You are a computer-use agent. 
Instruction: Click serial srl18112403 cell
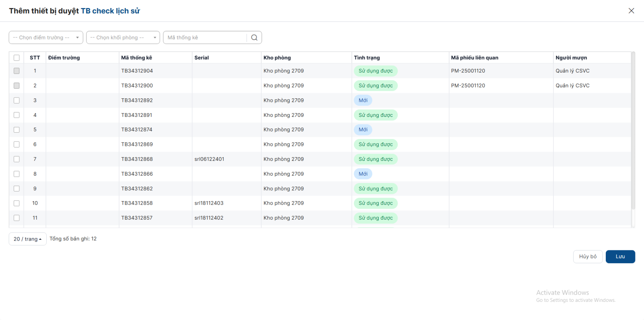point(209,203)
